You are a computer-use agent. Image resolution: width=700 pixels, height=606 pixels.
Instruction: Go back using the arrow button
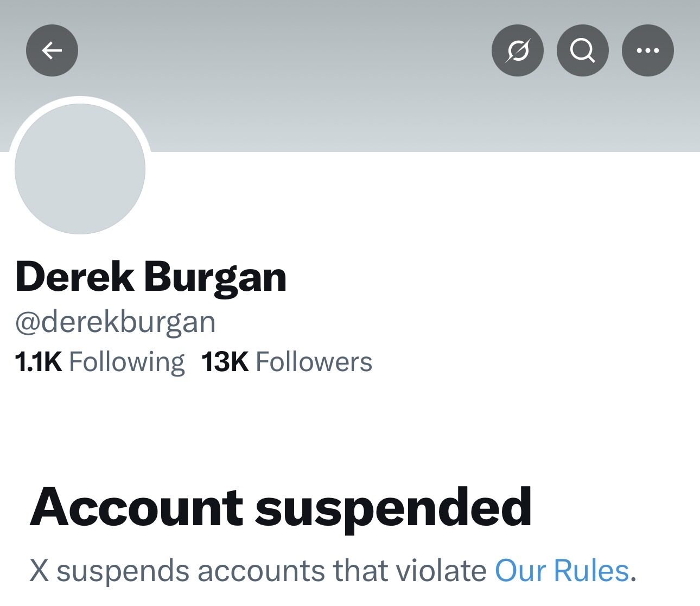[x=52, y=50]
